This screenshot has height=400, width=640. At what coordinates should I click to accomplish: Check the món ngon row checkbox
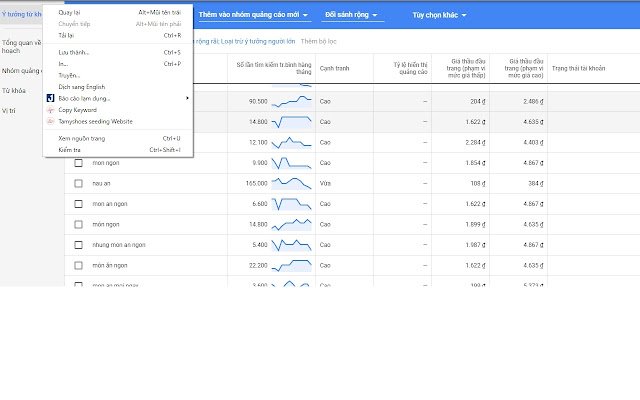pos(78,224)
